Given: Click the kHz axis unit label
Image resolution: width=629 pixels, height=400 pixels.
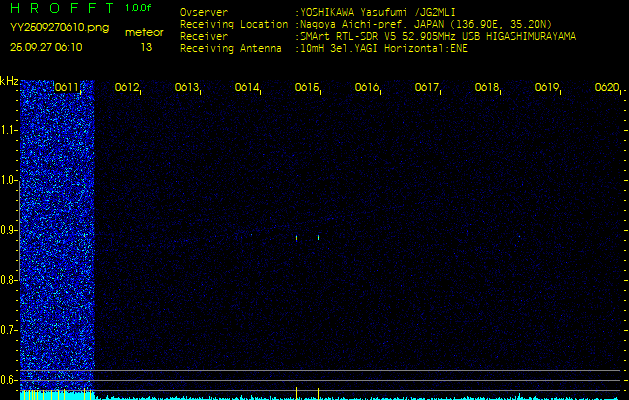Looking at the screenshot, I should (9, 81).
